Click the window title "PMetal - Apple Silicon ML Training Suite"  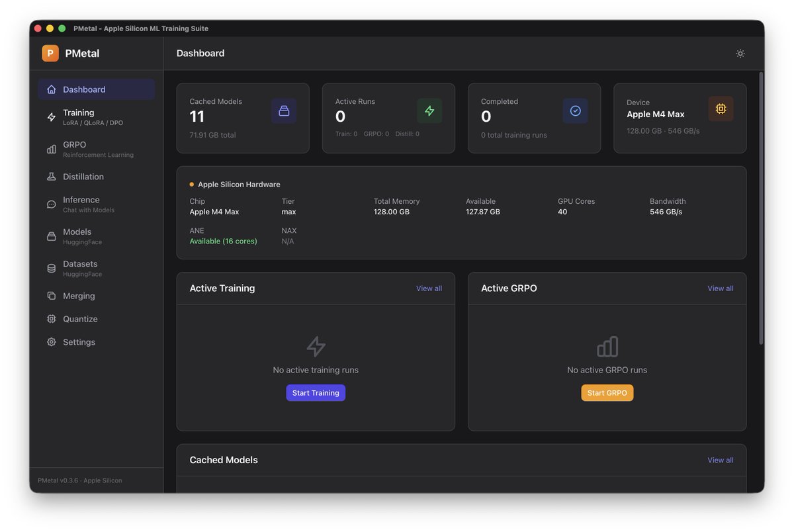point(141,28)
